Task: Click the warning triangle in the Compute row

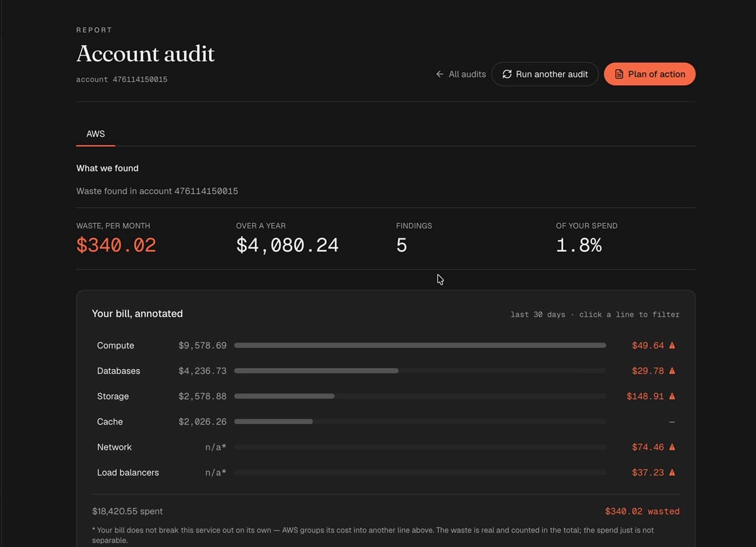Action: tap(672, 345)
